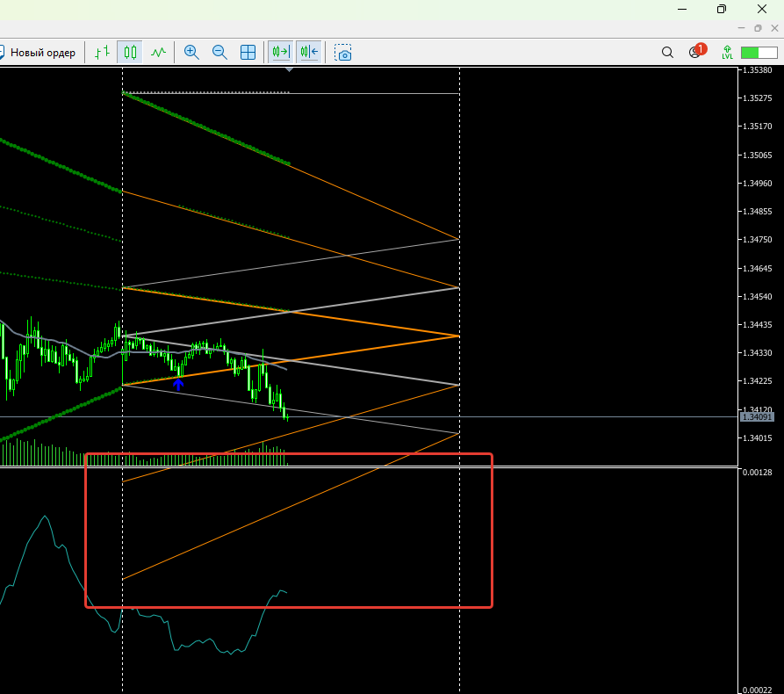Select the blue up arrow on the chart
Image resolution: width=784 pixels, height=694 pixels.
click(178, 384)
